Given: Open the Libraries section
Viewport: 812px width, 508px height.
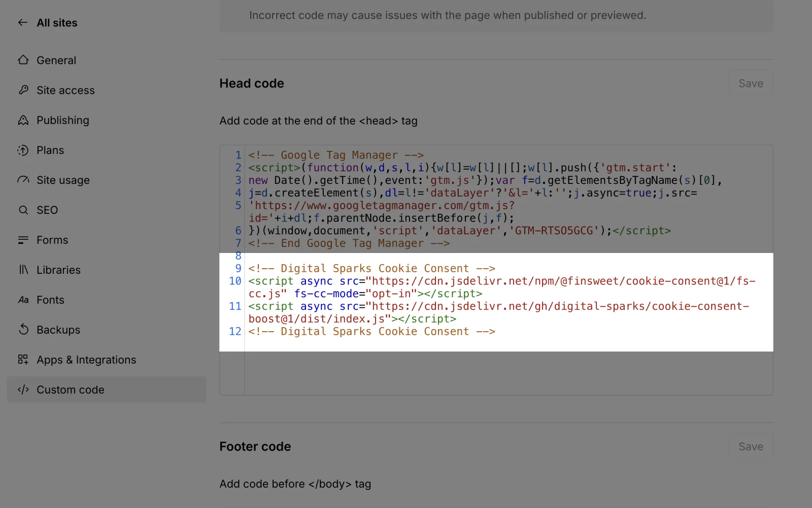Looking at the screenshot, I should pyautogui.click(x=58, y=270).
